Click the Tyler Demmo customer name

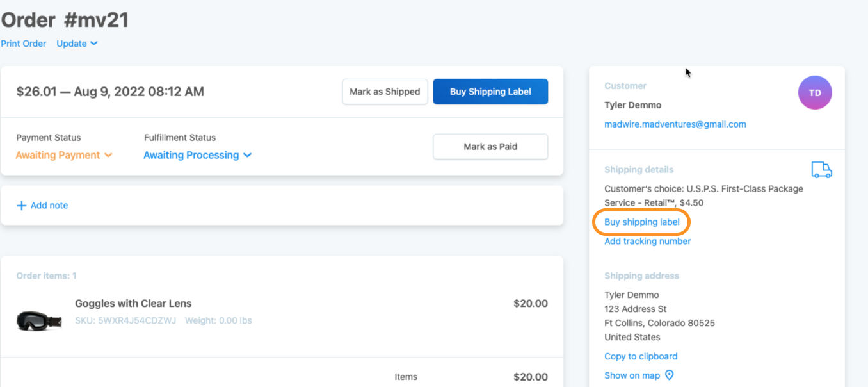632,105
